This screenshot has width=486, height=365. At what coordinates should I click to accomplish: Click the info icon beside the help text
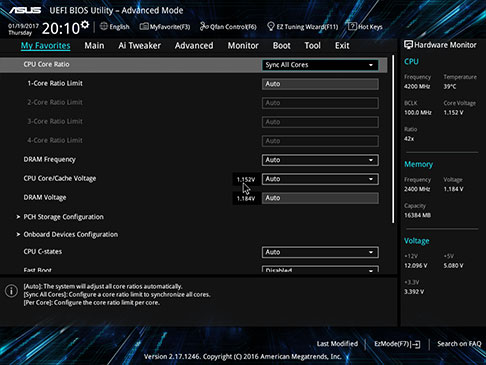tap(11, 291)
